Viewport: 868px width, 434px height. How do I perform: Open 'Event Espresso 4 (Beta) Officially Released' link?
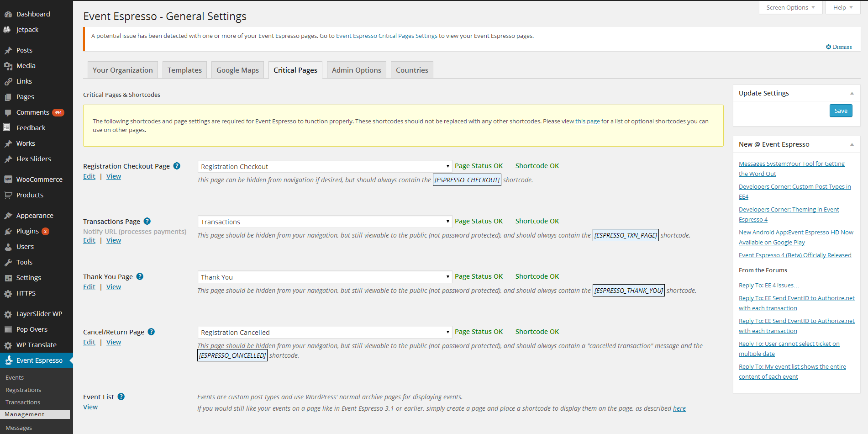coord(795,255)
